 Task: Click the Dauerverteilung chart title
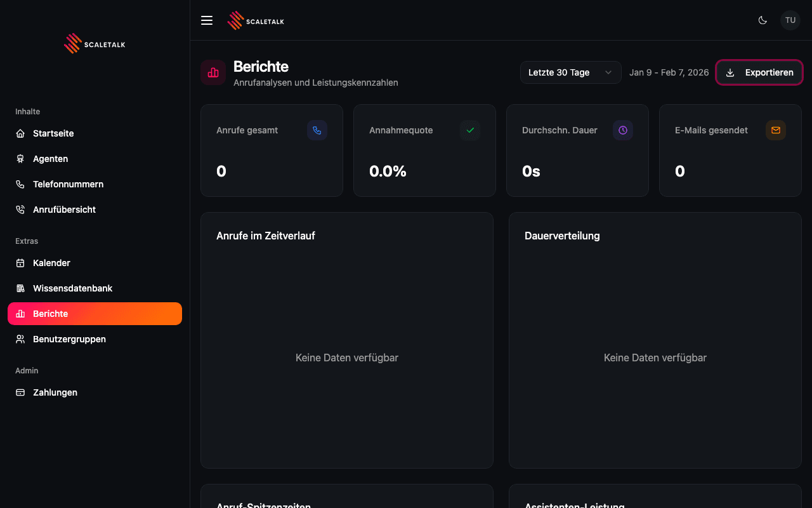point(562,236)
